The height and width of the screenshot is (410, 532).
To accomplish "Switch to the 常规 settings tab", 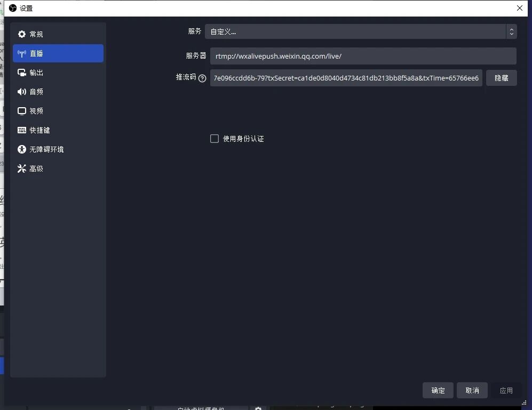I will [58, 34].
